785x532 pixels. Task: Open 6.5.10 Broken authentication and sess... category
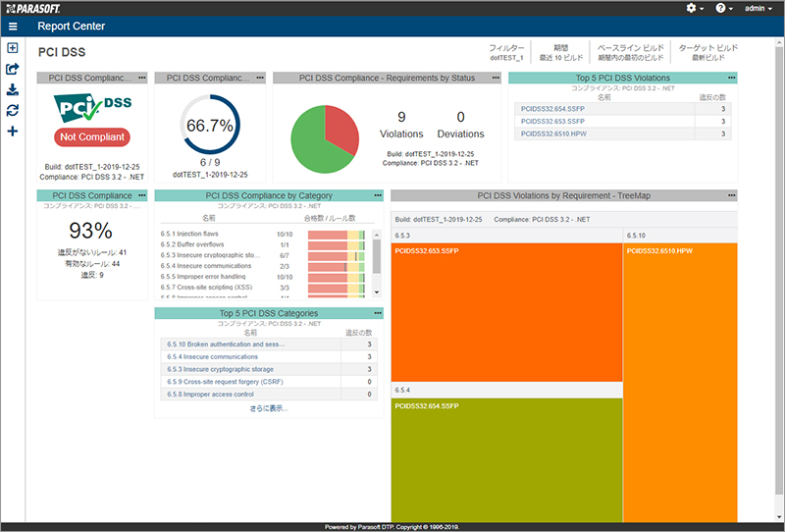(226, 345)
